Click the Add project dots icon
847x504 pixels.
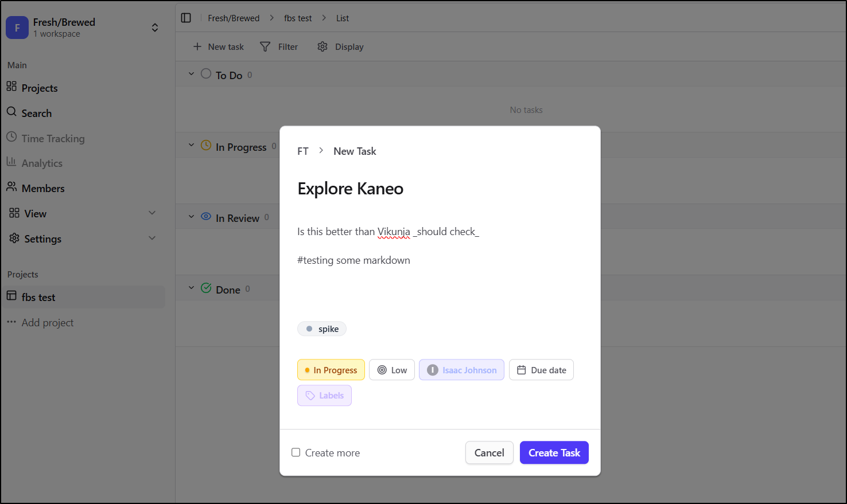click(11, 322)
